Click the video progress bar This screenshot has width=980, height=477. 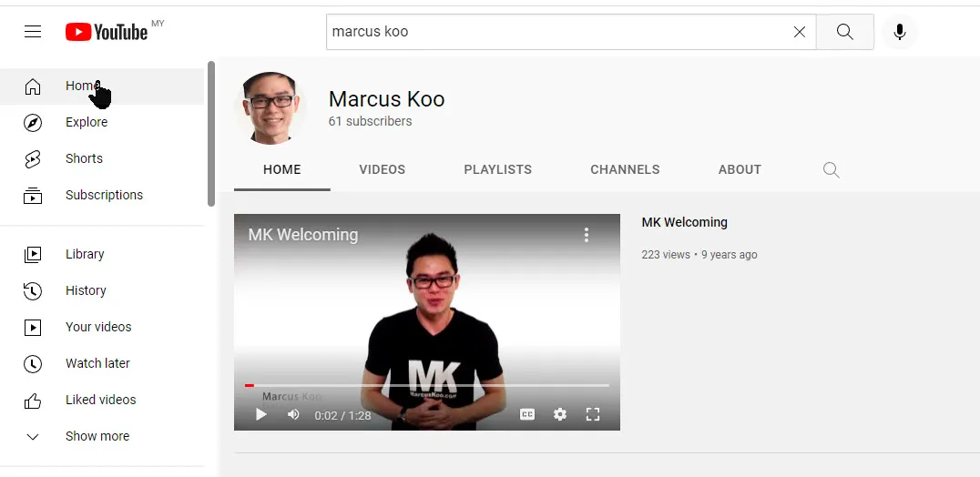[427, 385]
